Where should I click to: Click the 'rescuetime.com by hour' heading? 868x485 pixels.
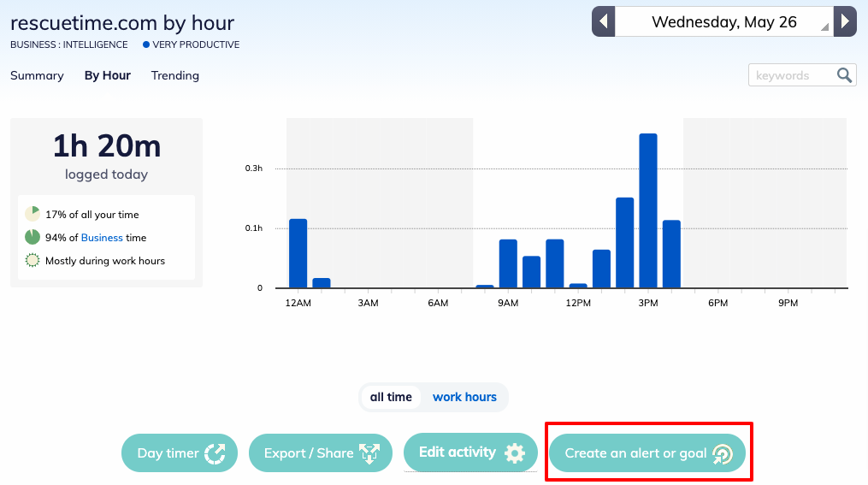(x=122, y=23)
